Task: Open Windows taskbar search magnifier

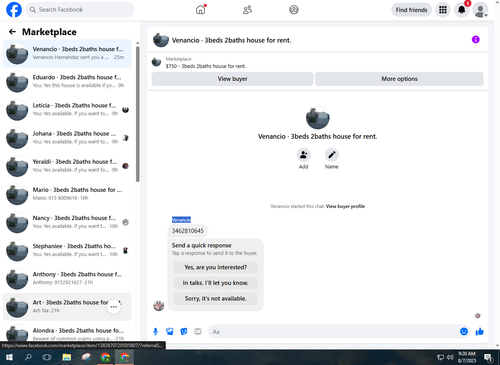Action: click(x=28, y=357)
